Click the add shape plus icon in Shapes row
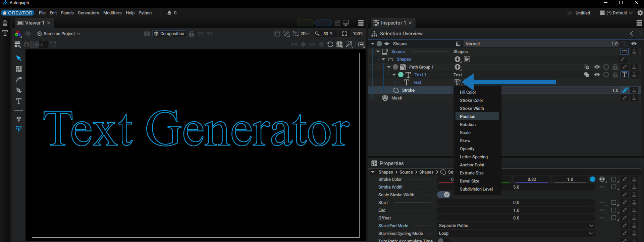The height and width of the screenshot is (242, 644). point(458,59)
